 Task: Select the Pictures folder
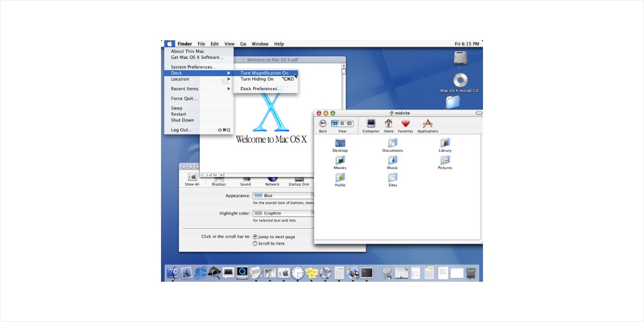coord(445,163)
